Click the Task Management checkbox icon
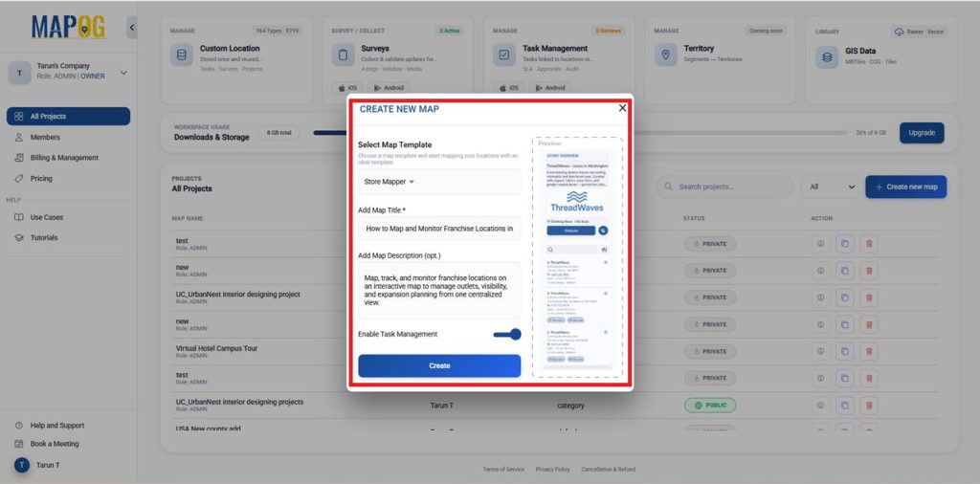 pyautogui.click(x=503, y=55)
